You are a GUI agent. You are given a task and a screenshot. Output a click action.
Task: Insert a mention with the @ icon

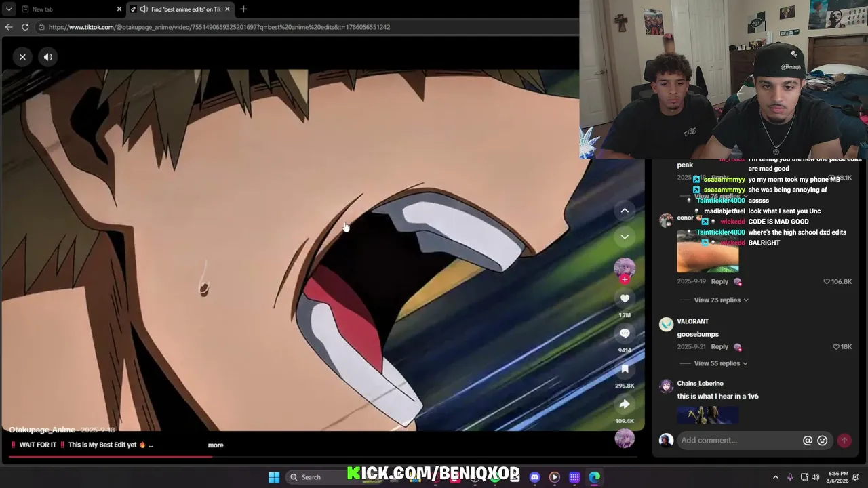tap(808, 441)
